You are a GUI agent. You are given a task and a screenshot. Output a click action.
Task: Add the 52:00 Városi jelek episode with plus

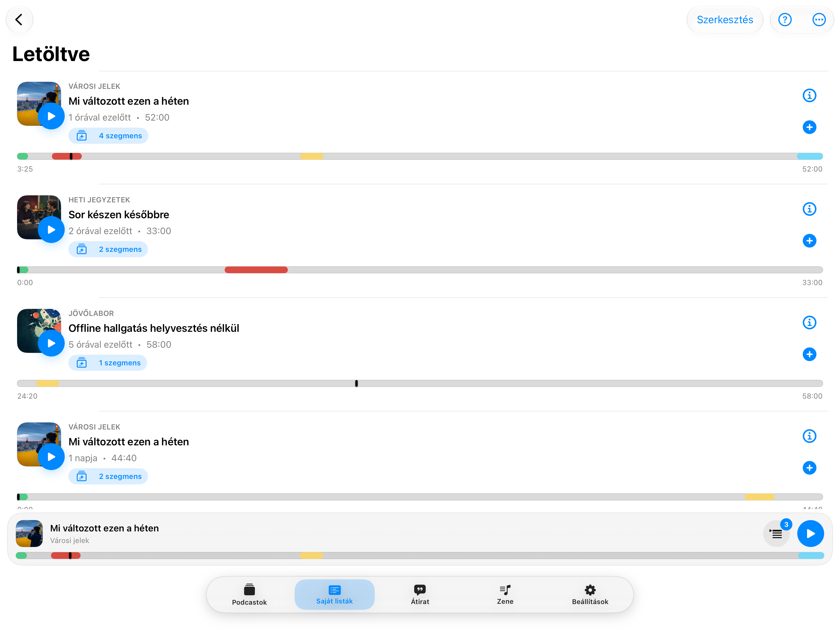(x=809, y=127)
